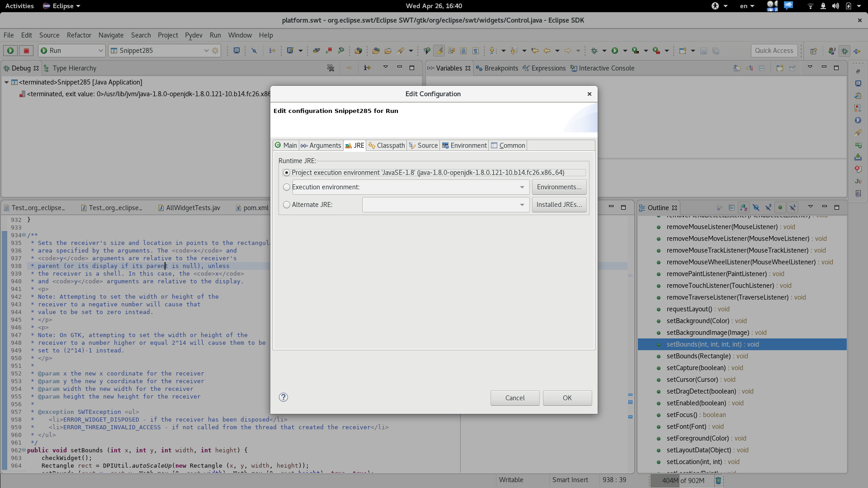
Task: Click the Previous Annotation toolbar icon
Action: (514, 51)
